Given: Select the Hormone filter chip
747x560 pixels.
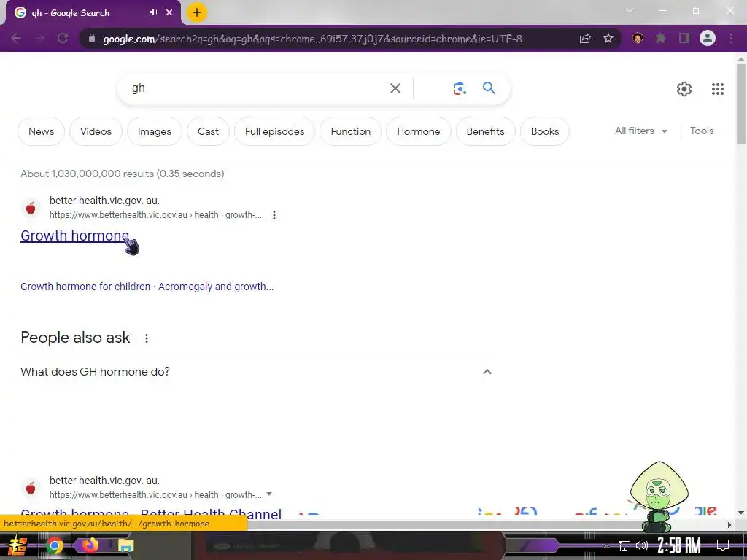Looking at the screenshot, I should [x=418, y=131].
